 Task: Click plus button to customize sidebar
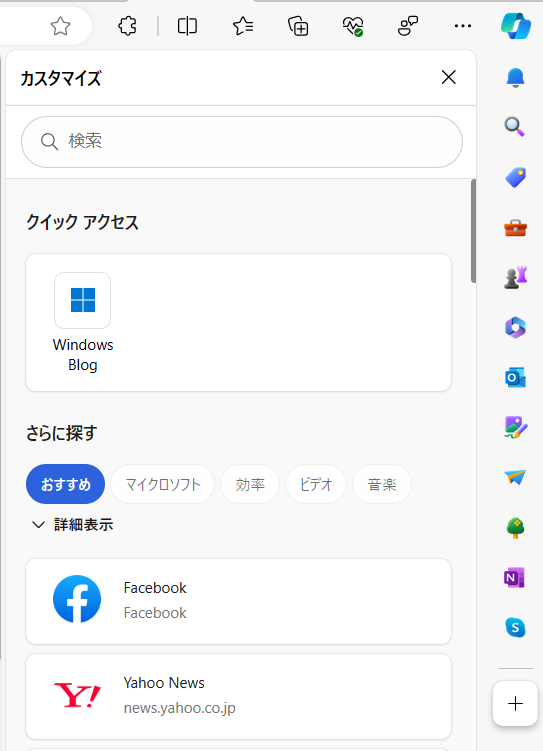coord(515,704)
